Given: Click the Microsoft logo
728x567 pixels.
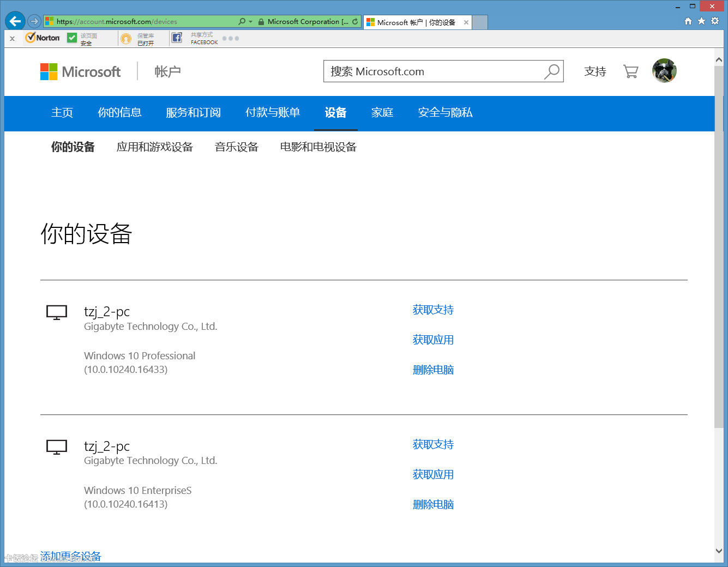Looking at the screenshot, I should point(80,71).
